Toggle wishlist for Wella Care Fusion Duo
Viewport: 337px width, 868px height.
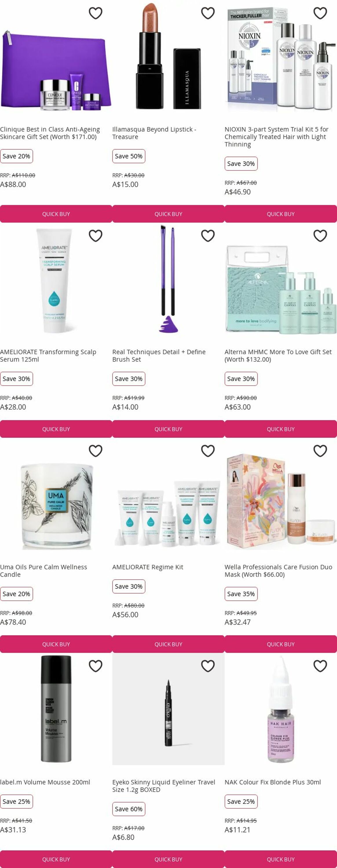[x=320, y=451]
